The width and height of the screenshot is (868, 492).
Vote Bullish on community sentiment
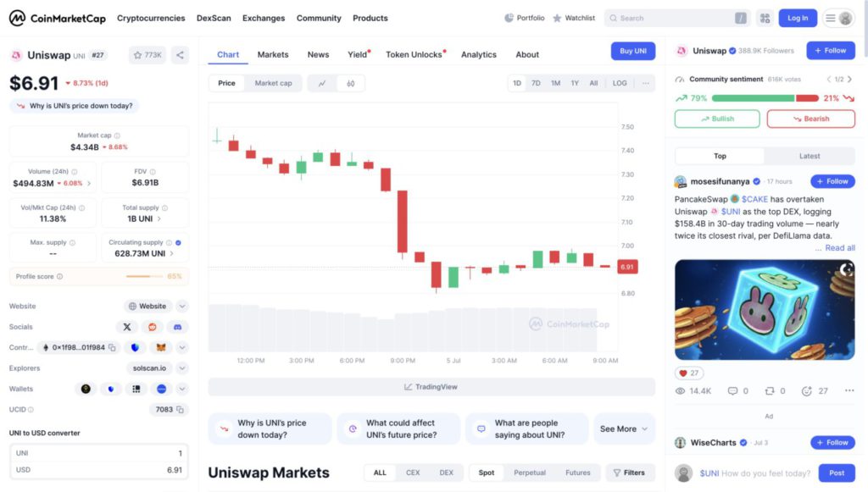[716, 119]
